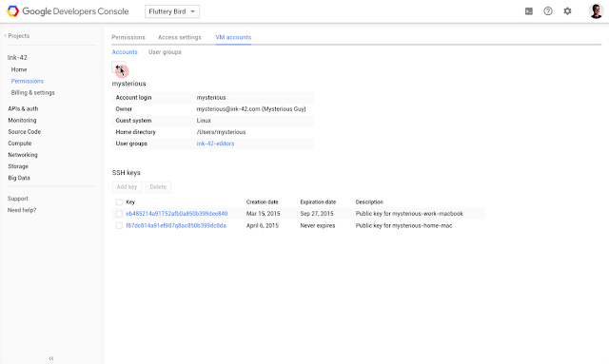Click the Sep 27, 2015 expiration date

coord(317,214)
